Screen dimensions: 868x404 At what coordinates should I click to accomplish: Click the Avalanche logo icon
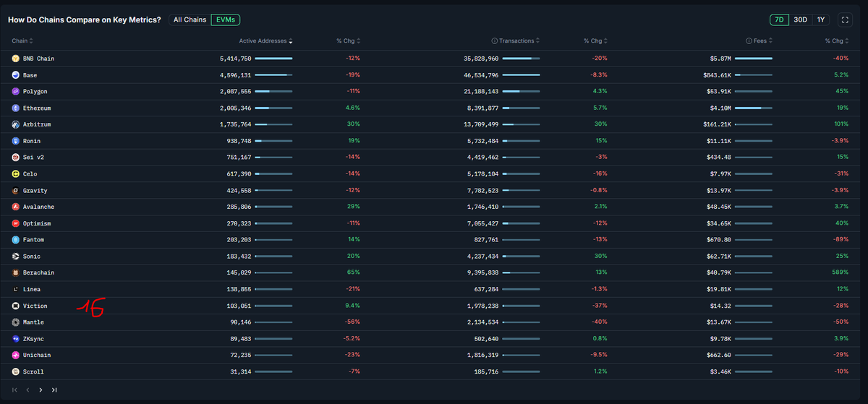15,207
